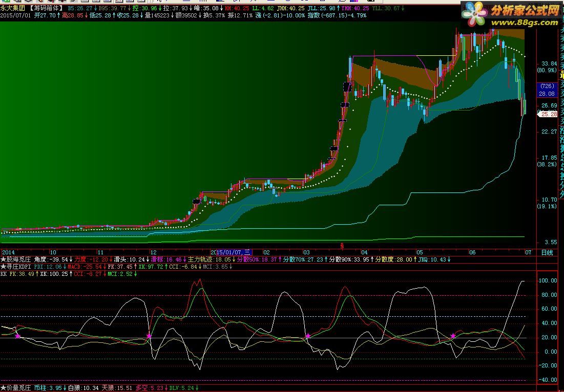Click the low price 低25.28
564x392 pixels.
(100, 15)
